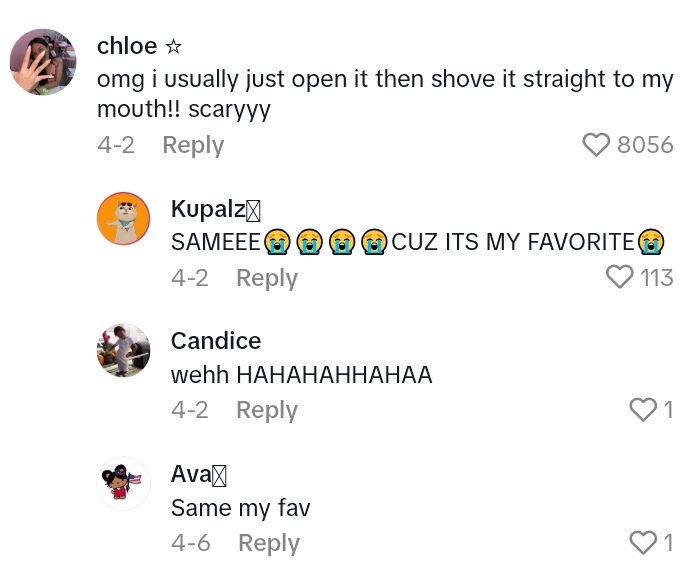
Task: Open the Candice username link
Action: point(216,341)
